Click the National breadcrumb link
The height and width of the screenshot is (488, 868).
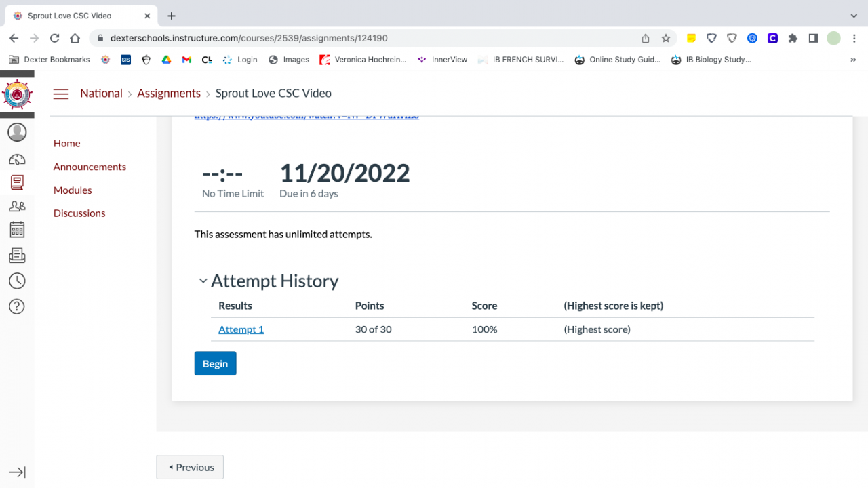(x=101, y=94)
